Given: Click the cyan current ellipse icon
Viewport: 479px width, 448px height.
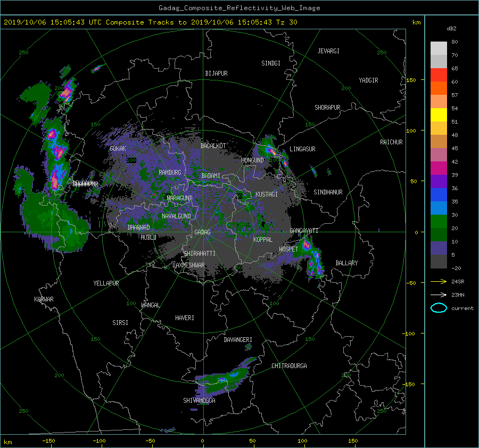Looking at the screenshot, I should pyautogui.click(x=439, y=308).
